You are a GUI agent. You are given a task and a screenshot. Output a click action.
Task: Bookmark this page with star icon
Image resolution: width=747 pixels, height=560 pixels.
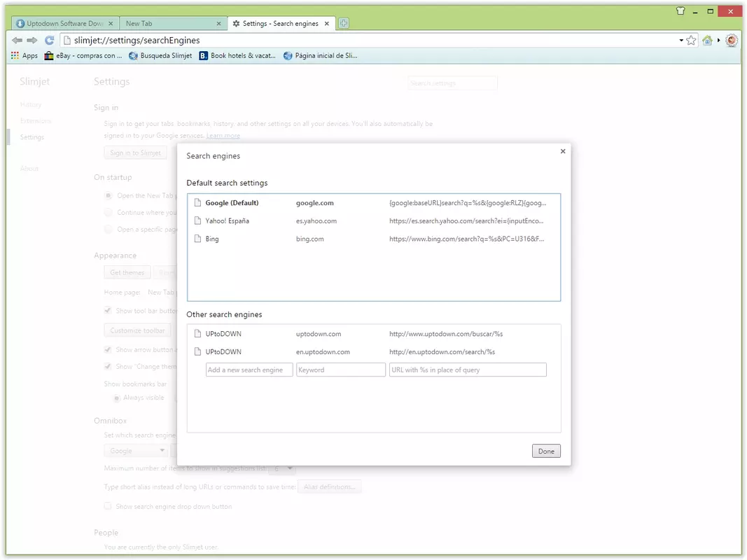(x=691, y=41)
